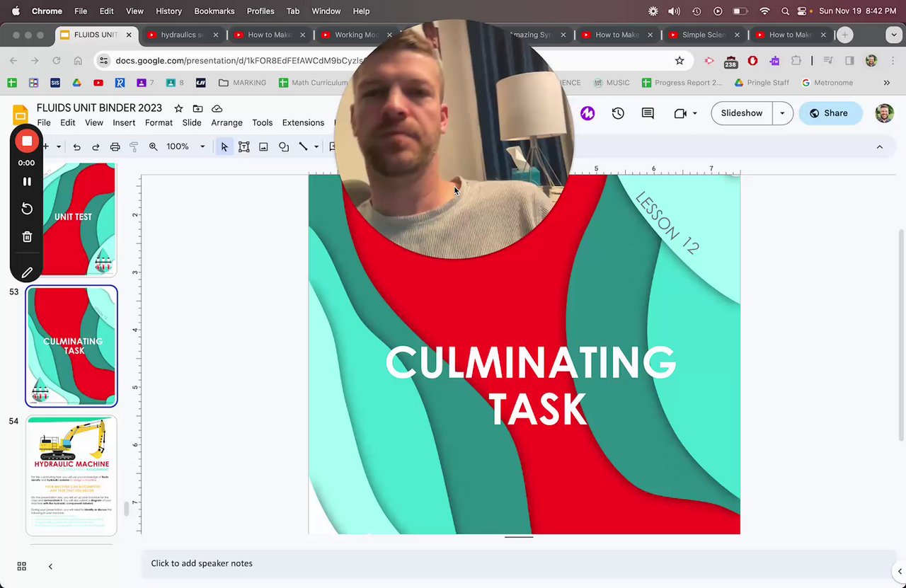Open the Extensions menu
This screenshot has height=588, width=906.
[303, 122]
